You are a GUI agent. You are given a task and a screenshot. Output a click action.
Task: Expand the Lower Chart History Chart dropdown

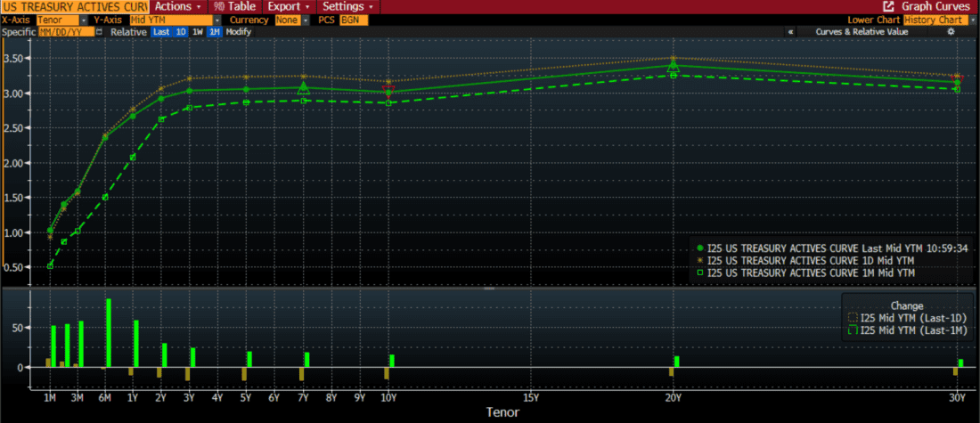point(974,20)
